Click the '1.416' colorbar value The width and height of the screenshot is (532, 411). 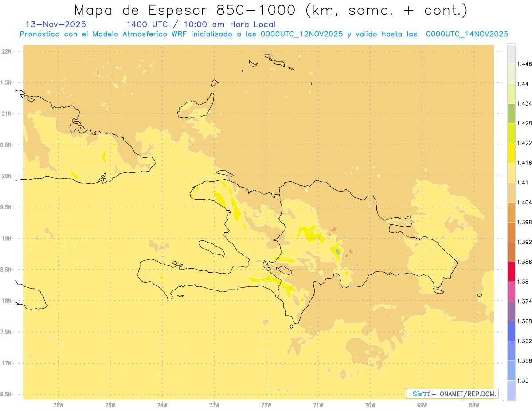click(525, 163)
